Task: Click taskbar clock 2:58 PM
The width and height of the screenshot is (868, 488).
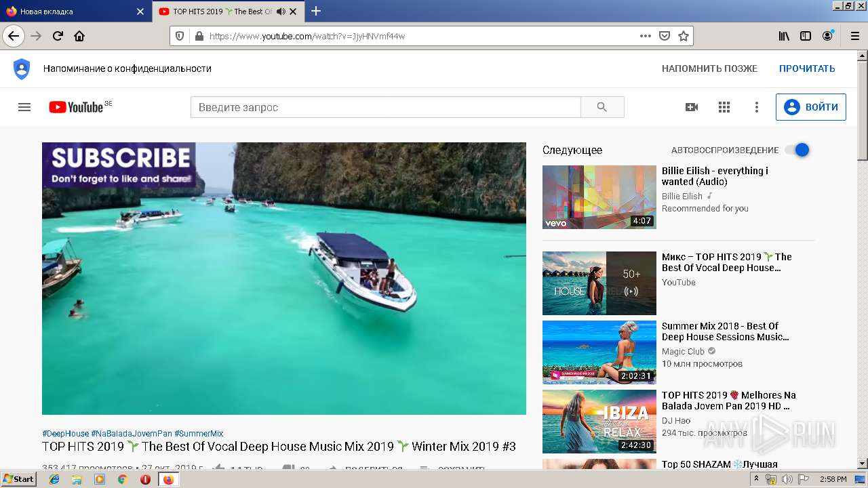Action: pos(833,479)
